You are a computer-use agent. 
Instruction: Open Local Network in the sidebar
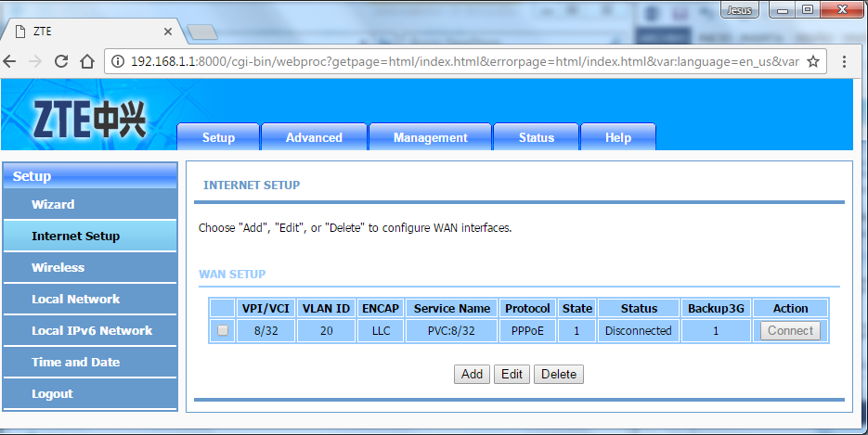coord(90,299)
